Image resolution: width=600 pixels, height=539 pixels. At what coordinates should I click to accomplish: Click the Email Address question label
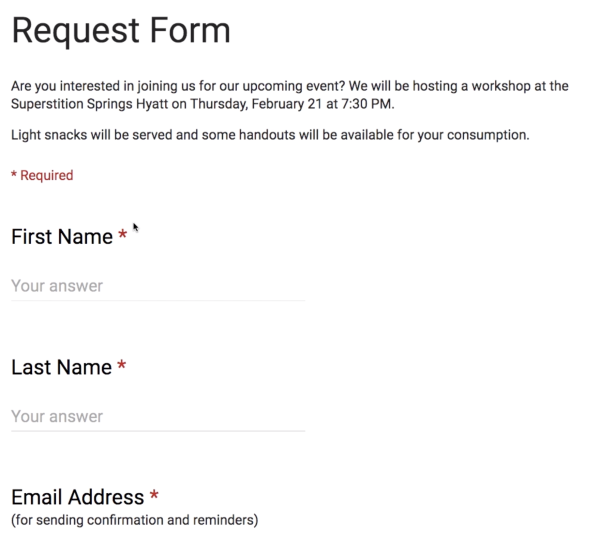(x=78, y=497)
